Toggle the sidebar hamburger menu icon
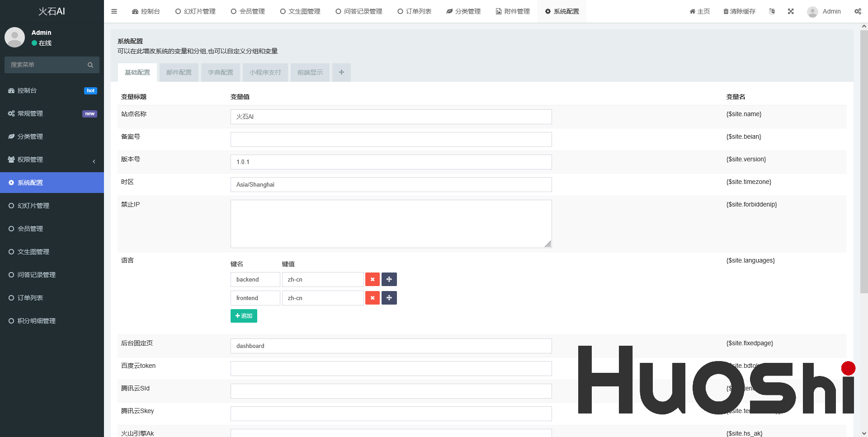The image size is (868, 437). click(114, 11)
